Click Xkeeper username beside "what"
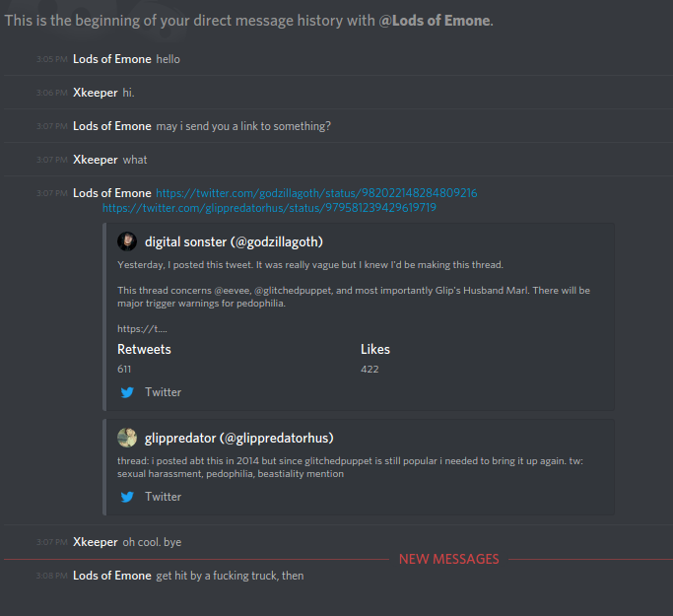Screen dimensions: 673x616 pos(95,160)
